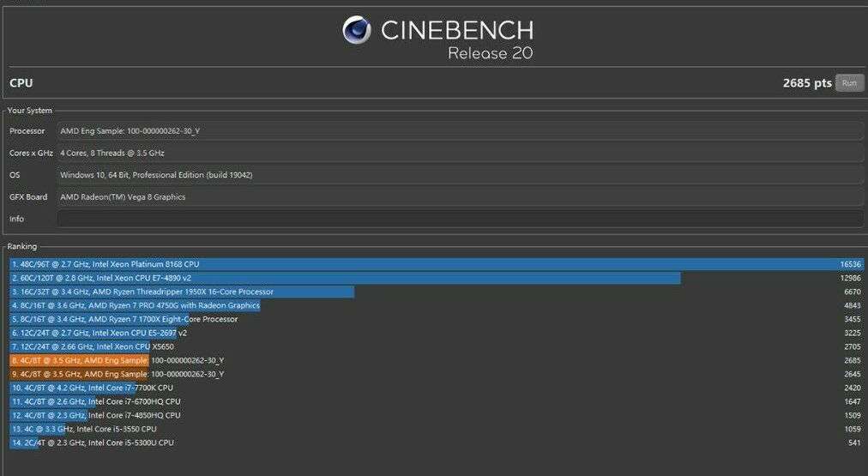Click into the Info text field
Viewport: 868px width, 476px height.
[x=460, y=219]
